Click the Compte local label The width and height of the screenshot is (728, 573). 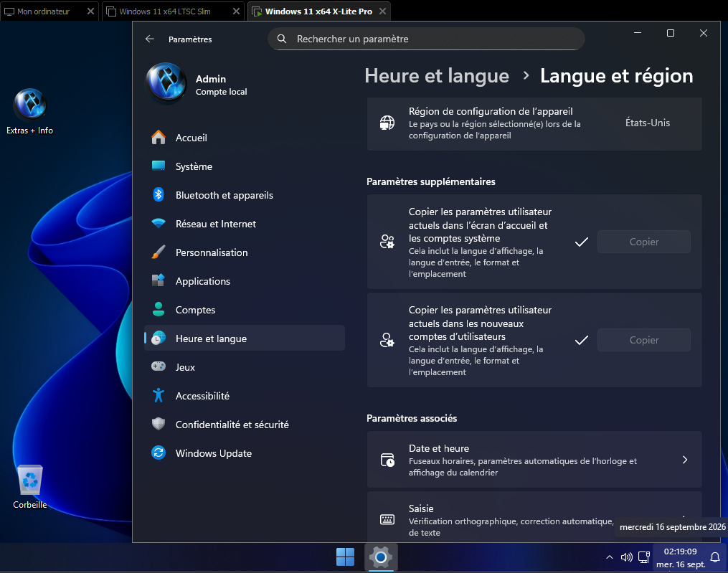click(x=221, y=92)
